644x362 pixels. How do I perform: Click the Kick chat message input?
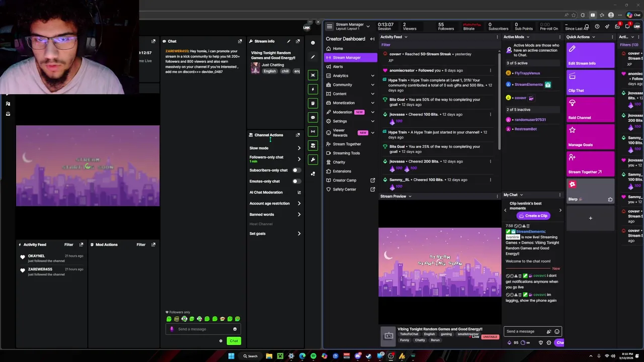pos(202,329)
